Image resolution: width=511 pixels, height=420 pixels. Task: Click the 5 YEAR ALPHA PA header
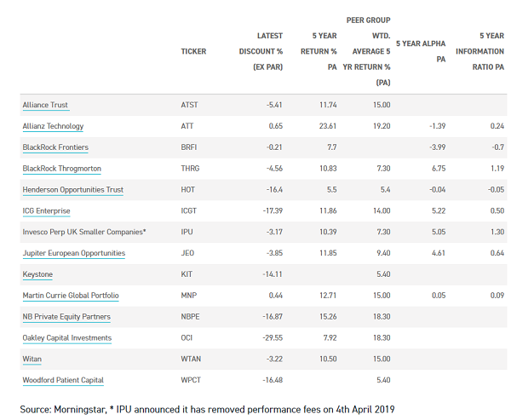[421, 51]
